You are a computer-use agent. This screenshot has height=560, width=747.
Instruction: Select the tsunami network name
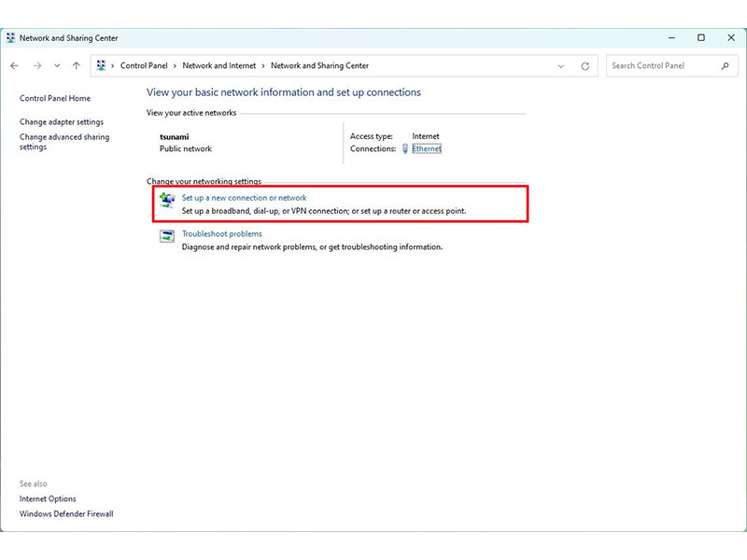(175, 136)
